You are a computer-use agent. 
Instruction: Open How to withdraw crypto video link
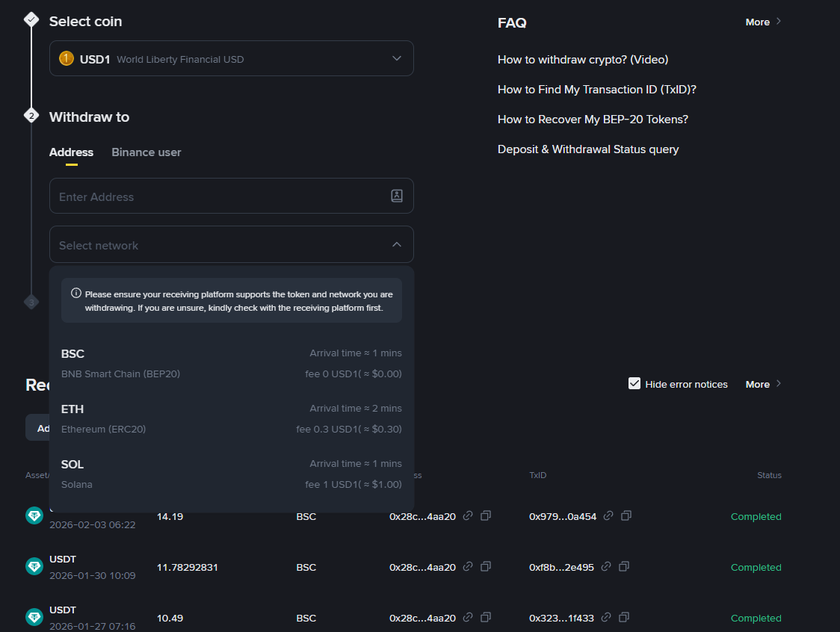pyautogui.click(x=583, y=60)
